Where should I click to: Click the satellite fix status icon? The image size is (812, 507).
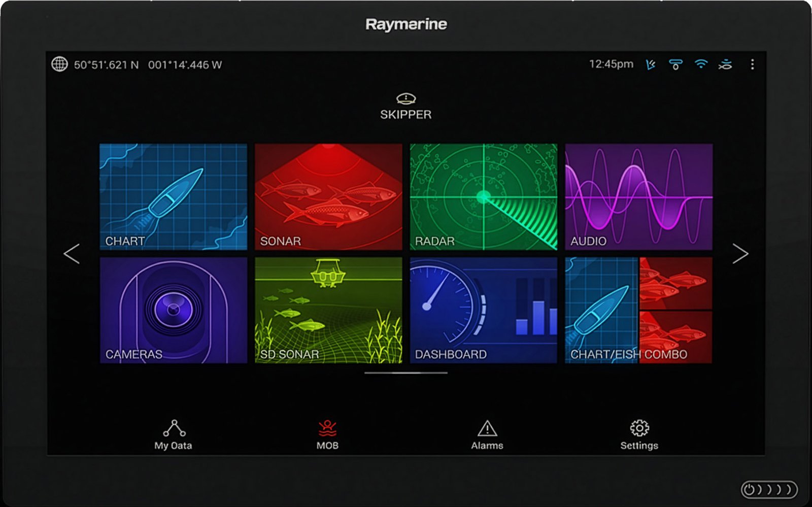coord(651,64)
